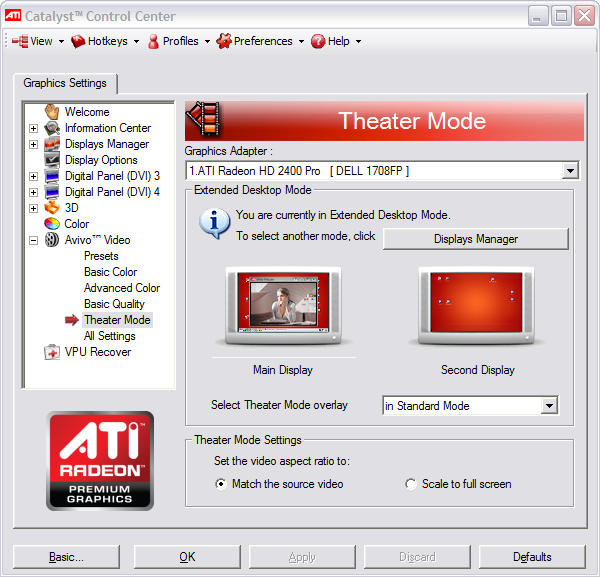Click the Welcome hand icon
This screenshot has height=577, width=600.
(x=52, y=112)
